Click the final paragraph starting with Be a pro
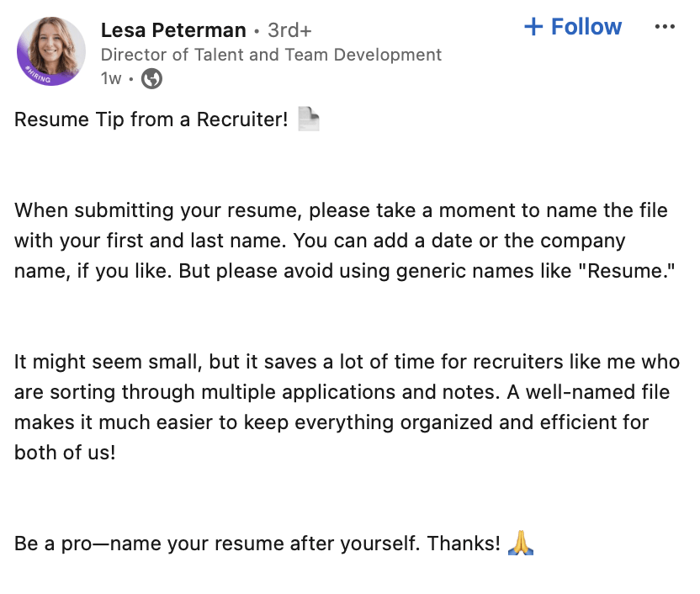The width and height of the screenshot is (700, 594). [252, 544]
